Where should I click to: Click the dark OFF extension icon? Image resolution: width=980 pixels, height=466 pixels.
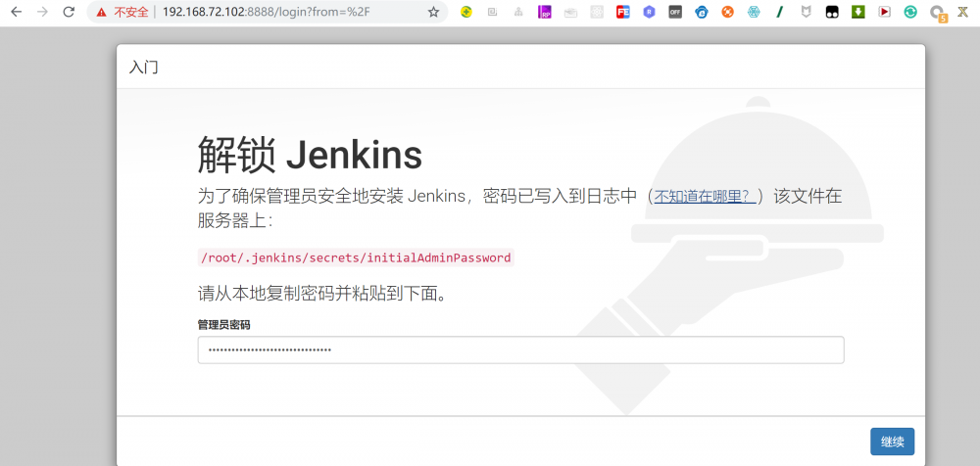(x=675, y=12)
